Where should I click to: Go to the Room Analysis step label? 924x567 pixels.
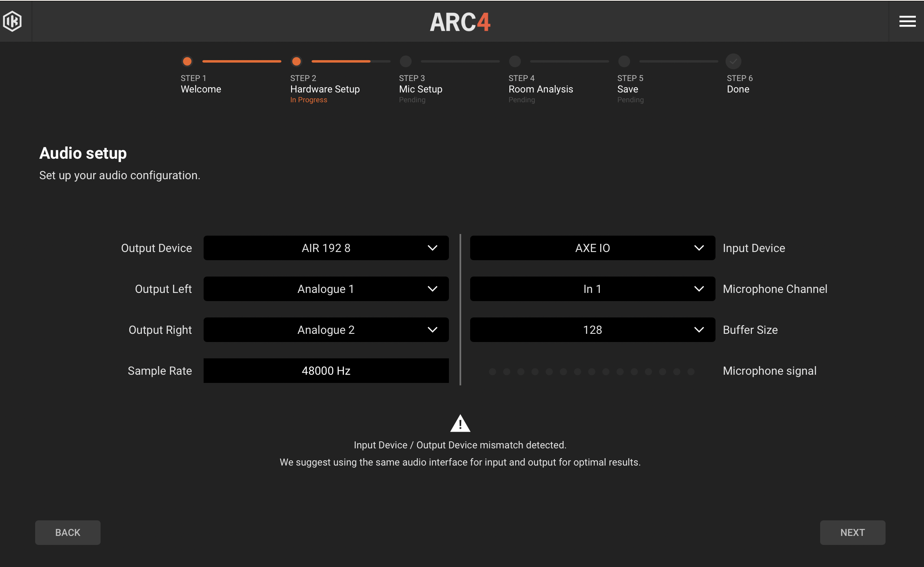(x=540, y=89)
